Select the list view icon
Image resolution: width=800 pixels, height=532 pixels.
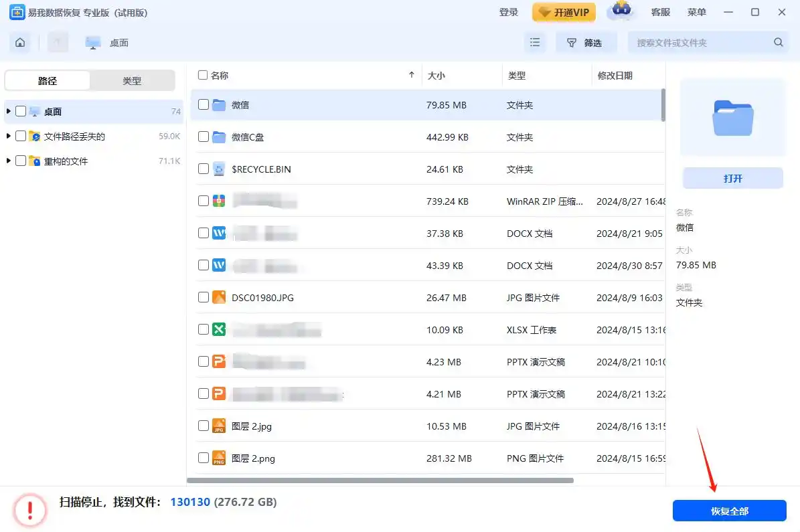click(x=535, y=41)
